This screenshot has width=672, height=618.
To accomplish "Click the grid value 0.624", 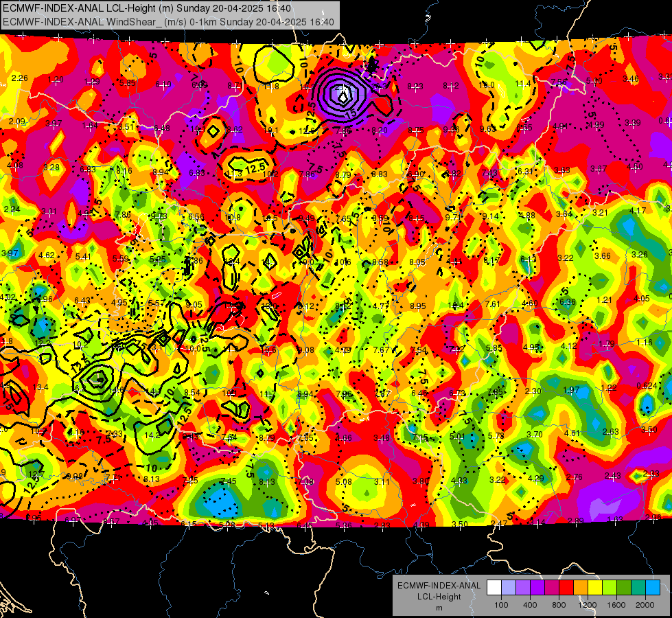I will [x=647, y=385].
